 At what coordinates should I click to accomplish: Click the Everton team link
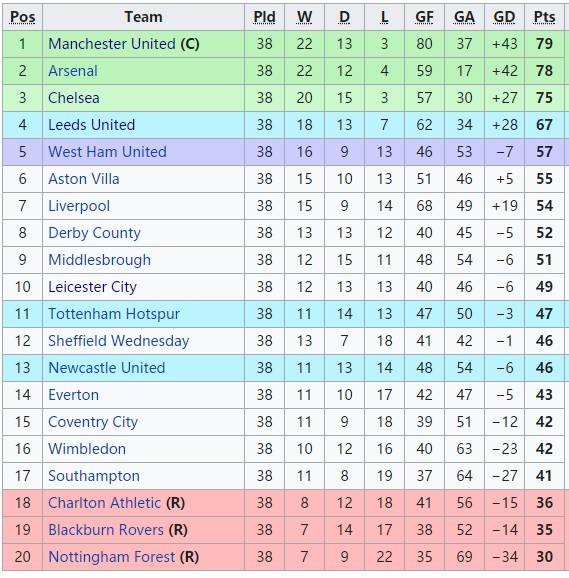pos(73,395)
